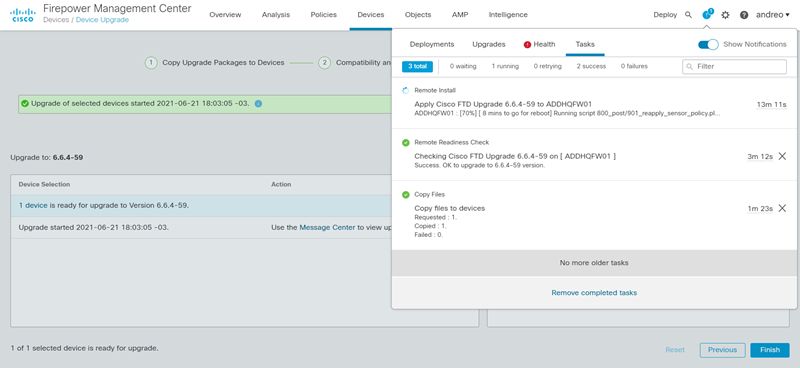
Task: Click Apply Cisco FTD Upgrade task title
Action: pyautogui.click(x=503, y=104)
